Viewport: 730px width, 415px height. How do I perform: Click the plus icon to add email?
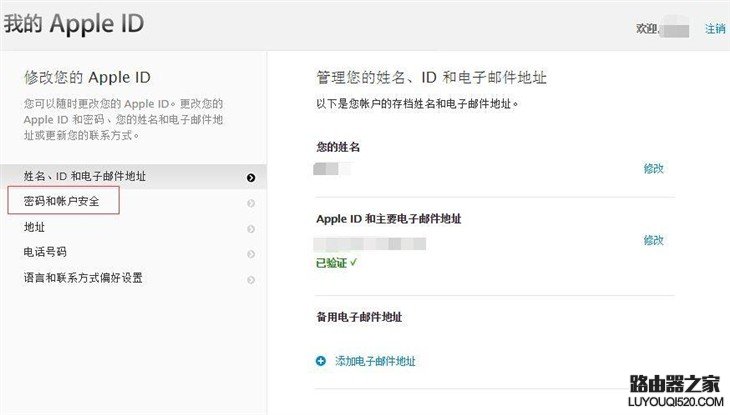point(321,361)
